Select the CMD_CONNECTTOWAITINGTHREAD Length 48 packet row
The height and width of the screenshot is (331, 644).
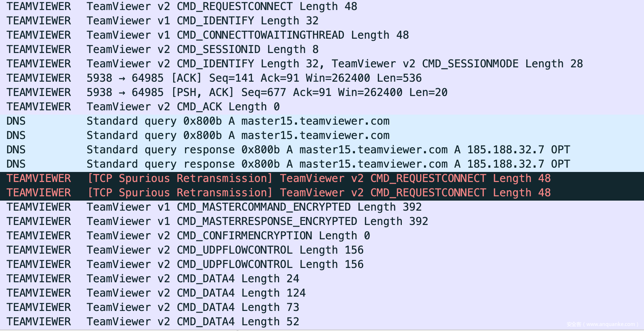coord(322,35)
